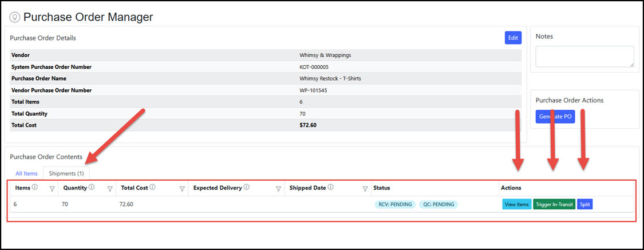This screenshot has width=644, height=250.
Task: Click the info icon next to Total Cost
Action: point(152,187)
